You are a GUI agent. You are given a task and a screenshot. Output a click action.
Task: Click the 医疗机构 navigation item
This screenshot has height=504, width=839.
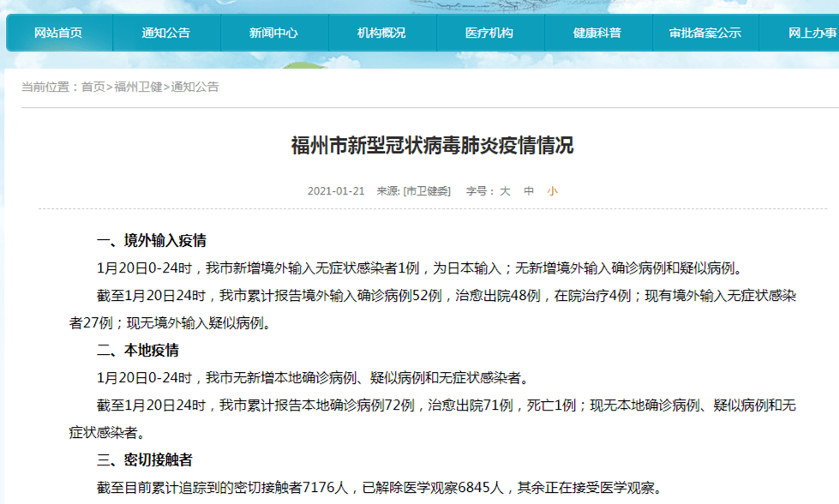coord(489,33)
